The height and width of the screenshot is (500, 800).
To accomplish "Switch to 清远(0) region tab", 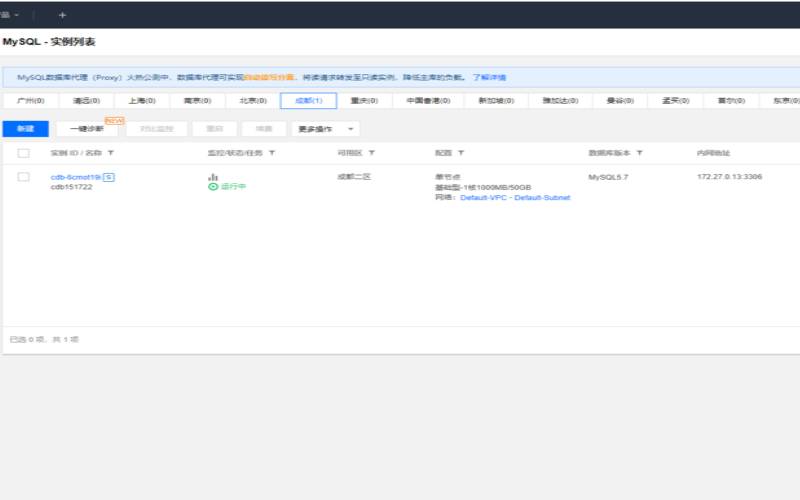I will pyautogui.click(x=86, y=101).
